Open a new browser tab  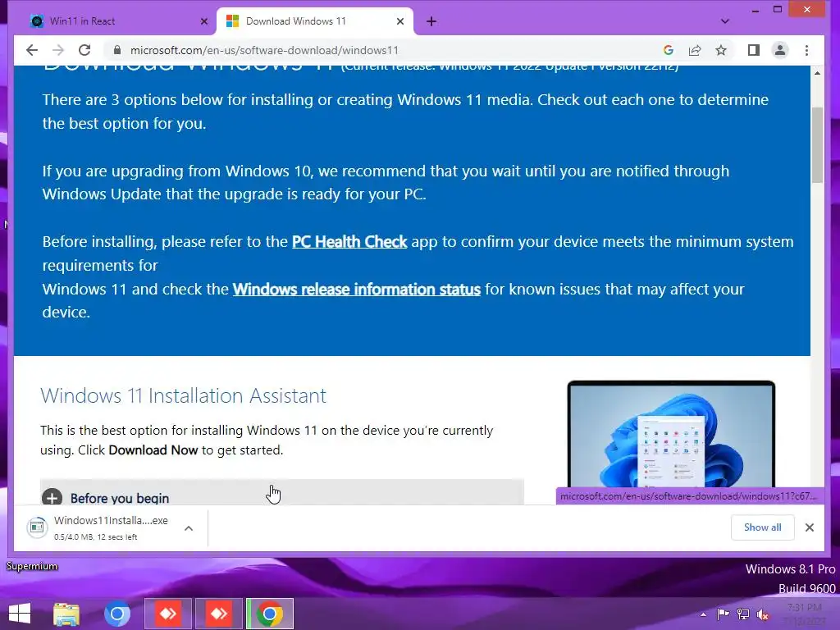[431, 21]
